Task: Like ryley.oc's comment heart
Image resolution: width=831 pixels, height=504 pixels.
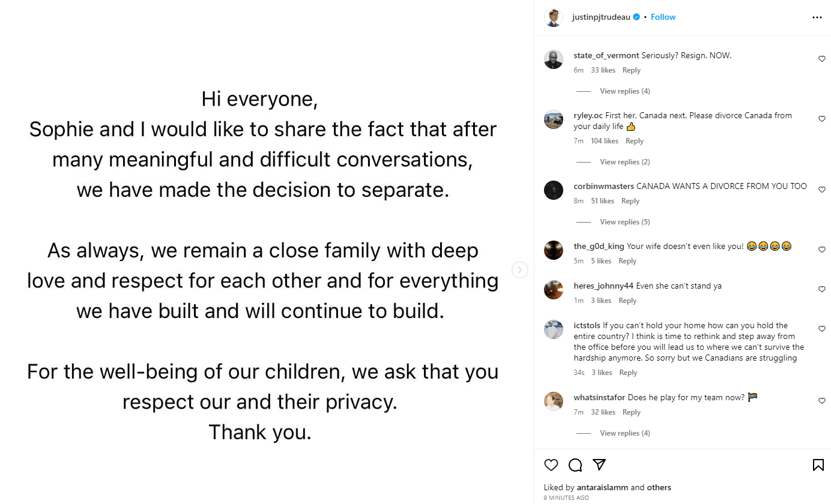Action: [x=822, y=119]
